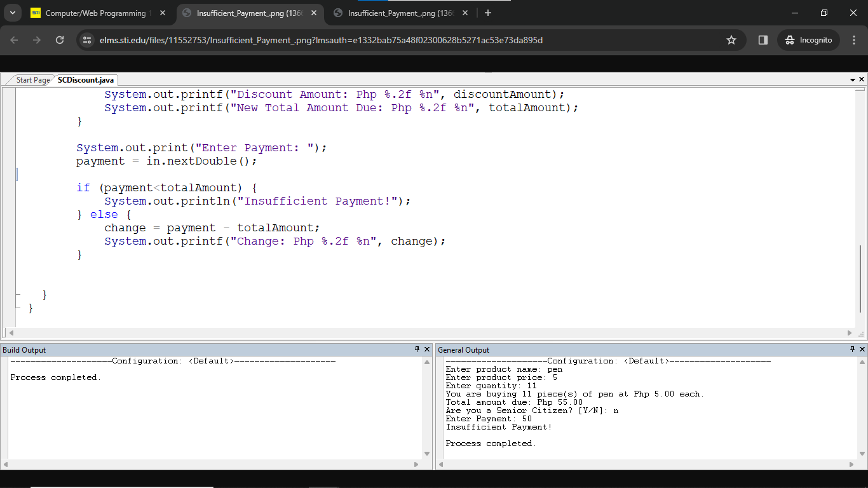Screen dimensions: 868x488
Task: Toggle the Chrome side panel
Action: click(763, 40)
